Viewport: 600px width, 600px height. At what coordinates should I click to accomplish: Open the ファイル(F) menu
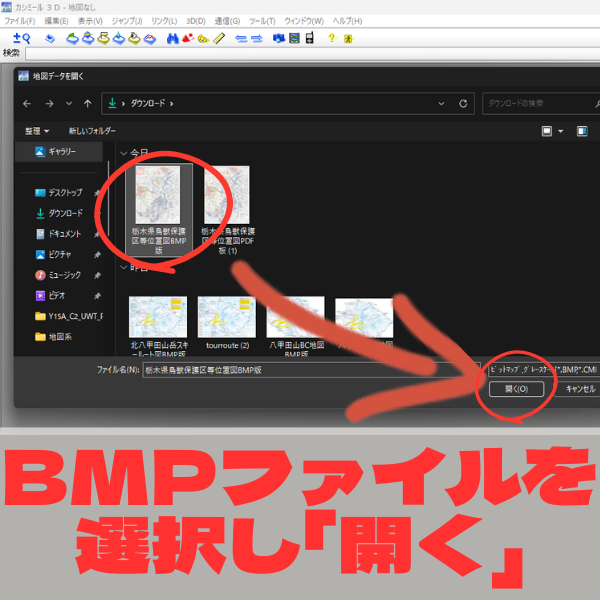[x=20, y=20]
